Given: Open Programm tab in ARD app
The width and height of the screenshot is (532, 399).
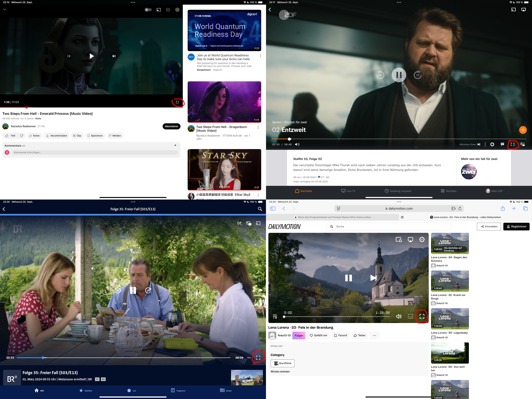Looking at the screenshot, I should 178,391.
